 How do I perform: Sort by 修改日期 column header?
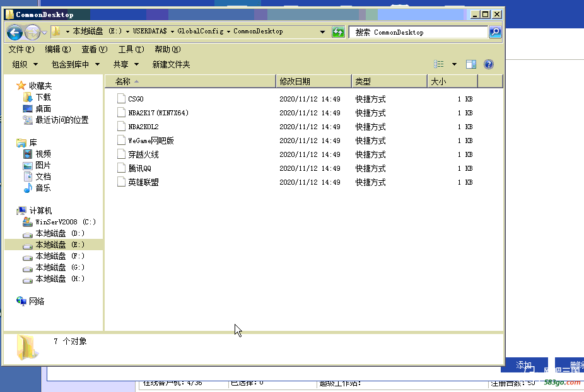(314, 81)
